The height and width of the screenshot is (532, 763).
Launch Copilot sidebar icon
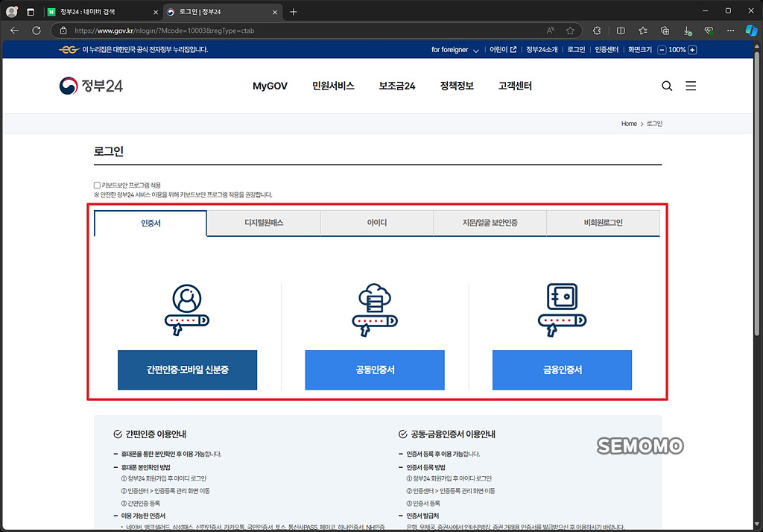[751, 31]
